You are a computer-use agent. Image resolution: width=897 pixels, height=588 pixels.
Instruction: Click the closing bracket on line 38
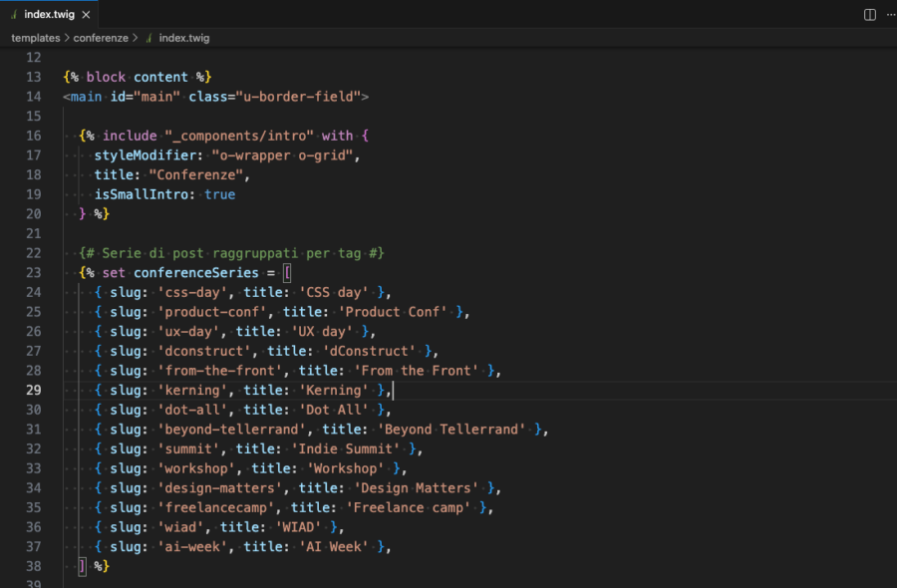point(82,565)
